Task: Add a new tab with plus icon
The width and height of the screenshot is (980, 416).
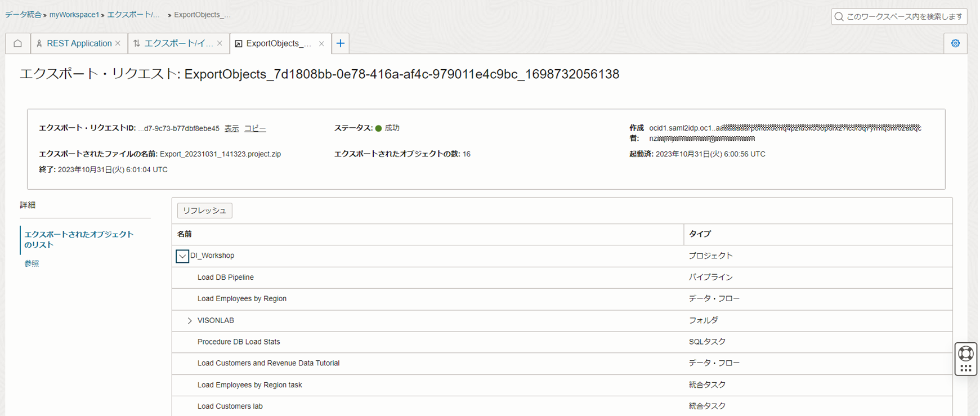Action: (341, 43)
